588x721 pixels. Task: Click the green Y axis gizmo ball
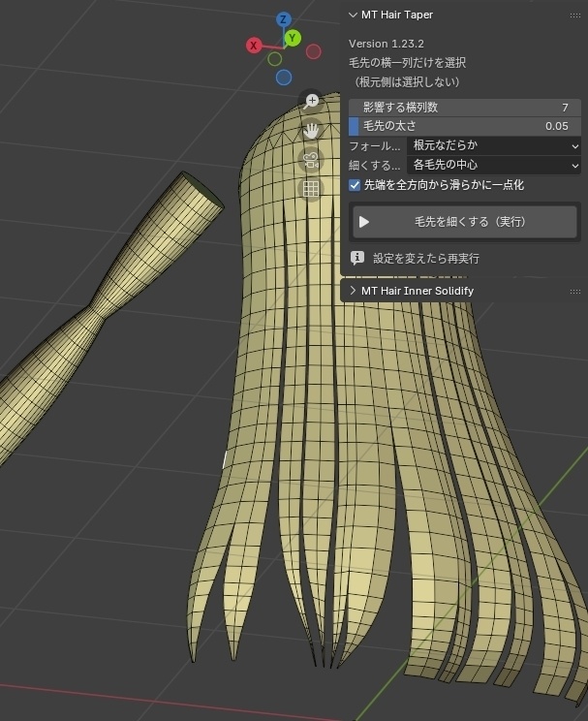pyautogui.click(x=293, y=38)
